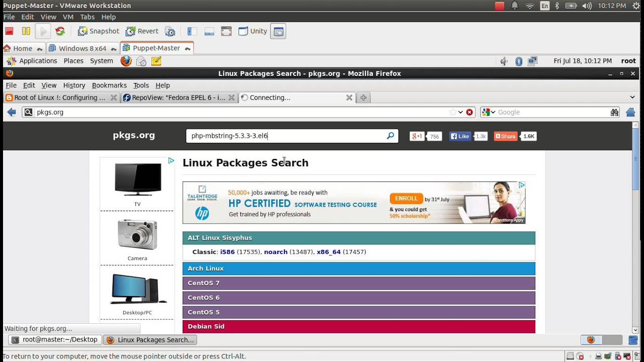The height and width of the screenshot is (362, 644).
Task: Take a VM Snapshot
Action: click(x=99, y=31)
